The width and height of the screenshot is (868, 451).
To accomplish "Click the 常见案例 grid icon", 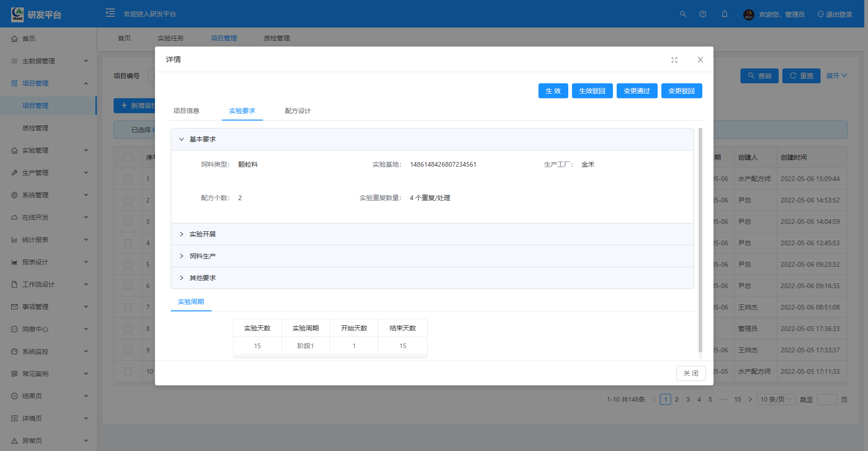I will point(14,374).
